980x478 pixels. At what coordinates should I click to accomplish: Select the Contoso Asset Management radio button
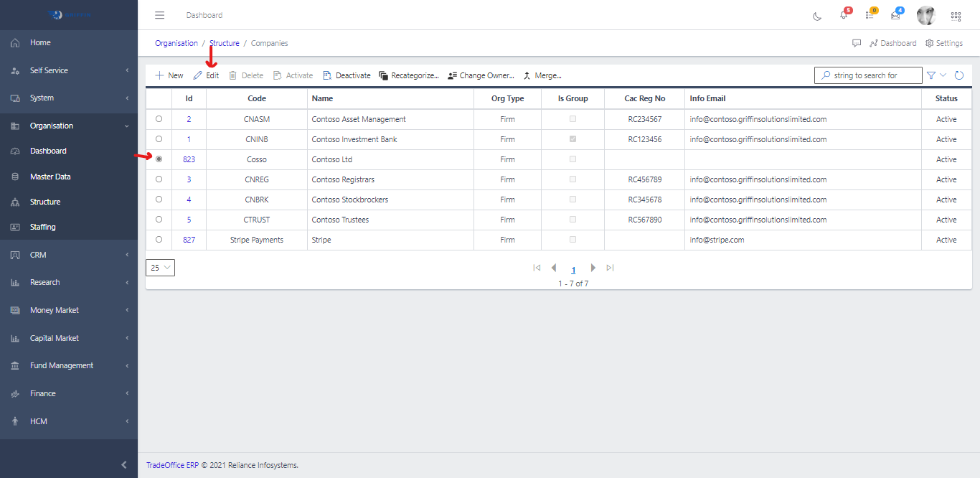coord(159,119)
